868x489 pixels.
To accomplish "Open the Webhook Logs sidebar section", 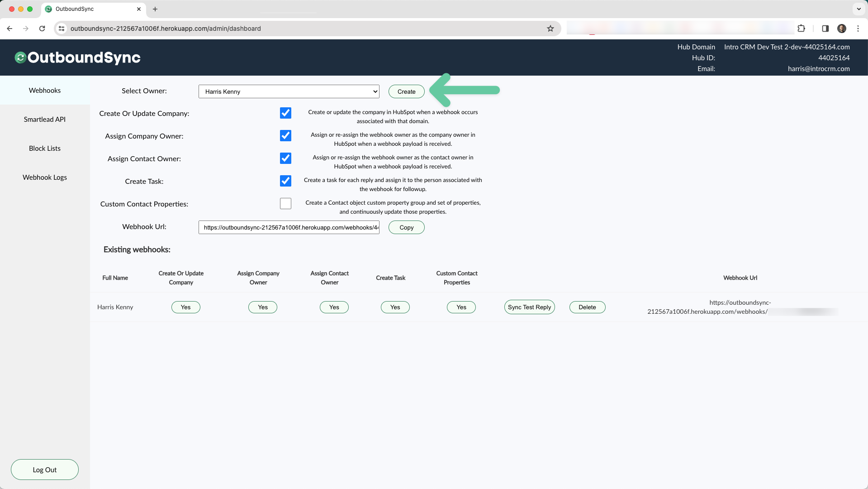I will (45, 177).
